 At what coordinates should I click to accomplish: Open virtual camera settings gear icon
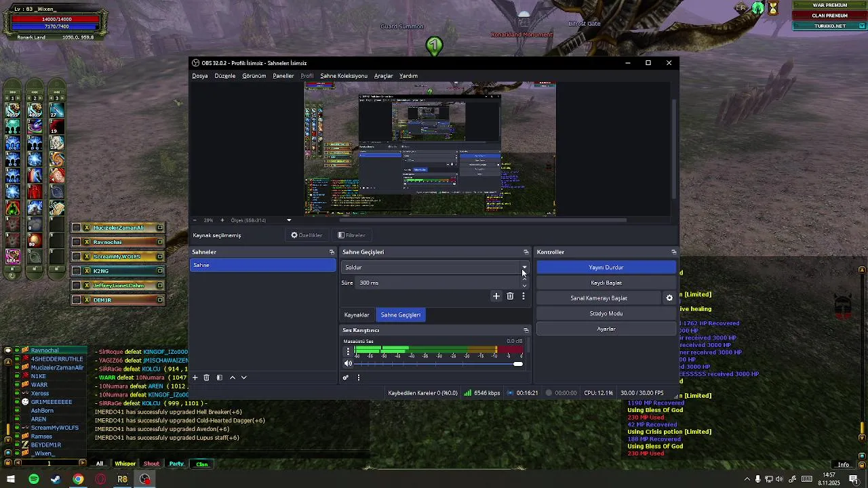[x=669, y=298]
